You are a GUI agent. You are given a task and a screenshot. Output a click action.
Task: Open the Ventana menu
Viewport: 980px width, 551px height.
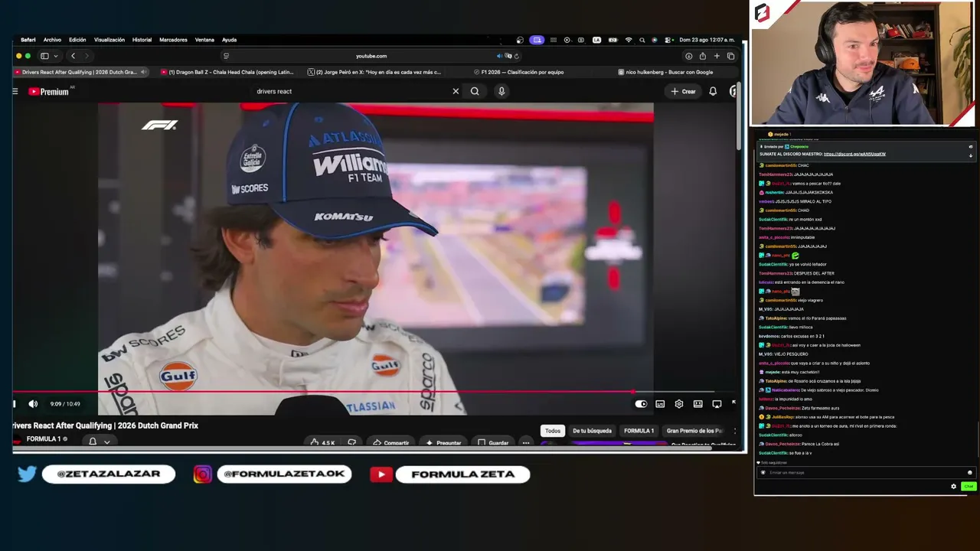204,40
